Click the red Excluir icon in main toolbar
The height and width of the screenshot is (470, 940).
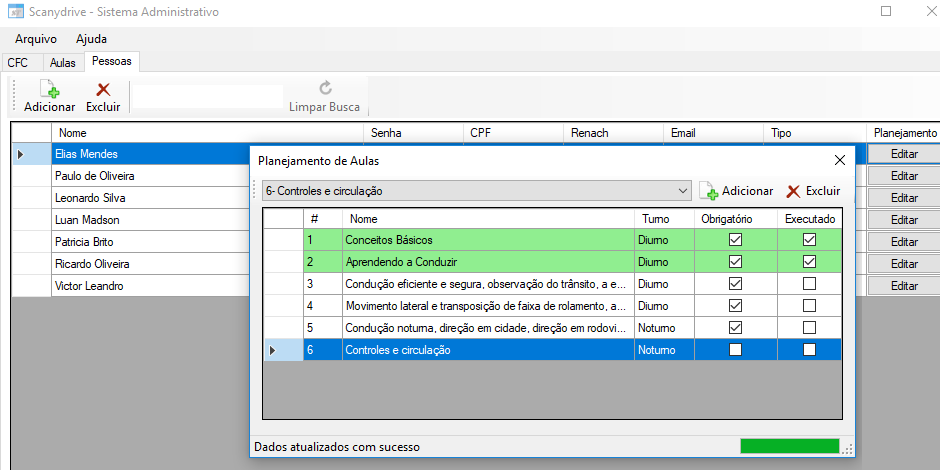tap(102, 89)
